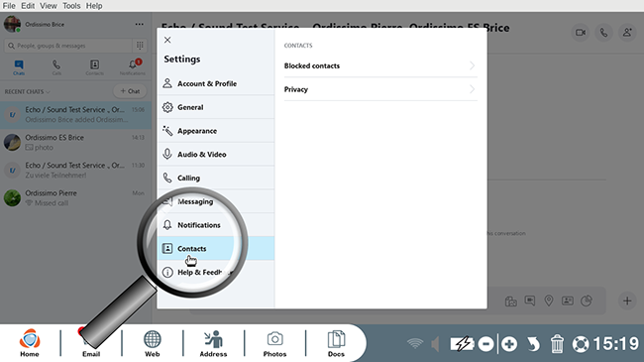Open Address from the taskbar

click(x=213, y=343)
